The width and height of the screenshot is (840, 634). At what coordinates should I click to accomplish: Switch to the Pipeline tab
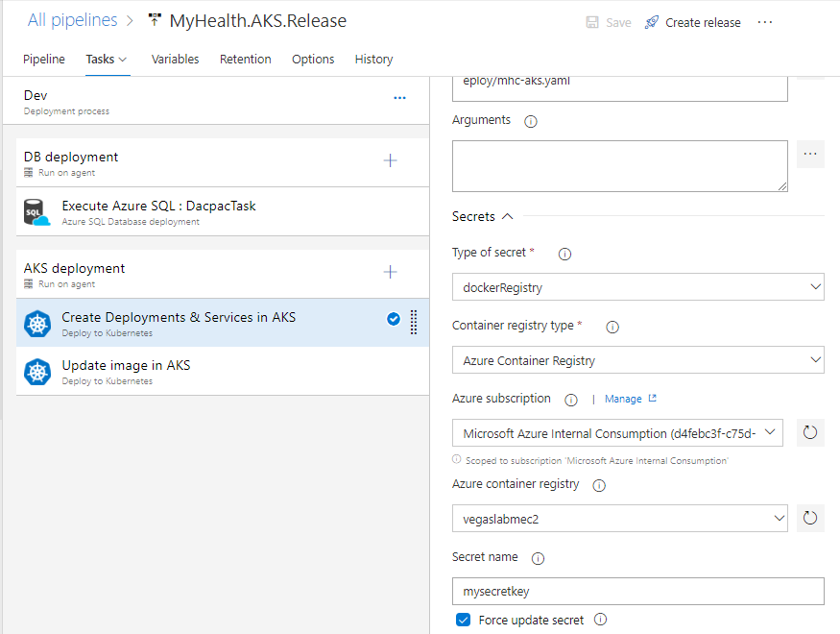[x=44, y=59]
